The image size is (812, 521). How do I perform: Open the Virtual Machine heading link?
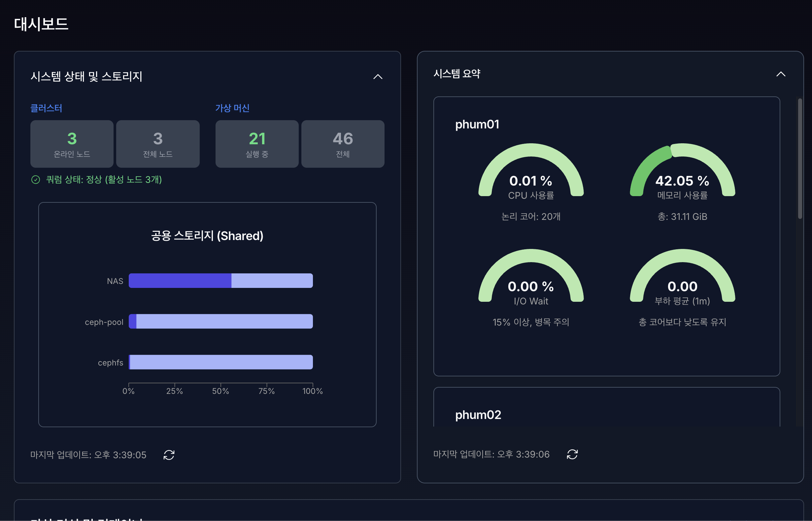tap(232, 108)
